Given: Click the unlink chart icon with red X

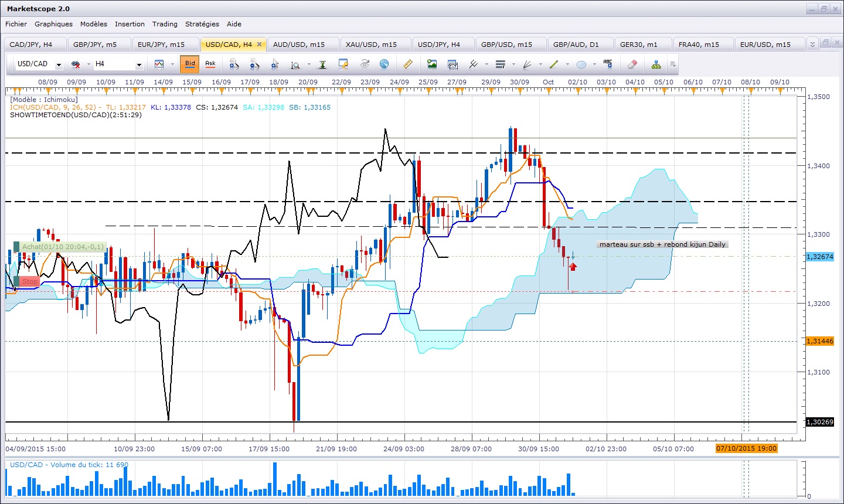Looking at the screenshot, I should (x=76, y=64).
